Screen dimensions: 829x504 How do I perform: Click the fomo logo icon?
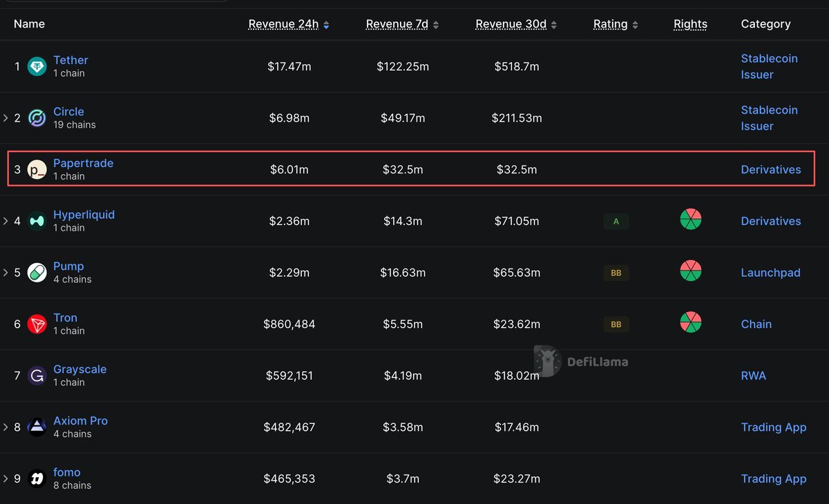(x=37, y=478)
